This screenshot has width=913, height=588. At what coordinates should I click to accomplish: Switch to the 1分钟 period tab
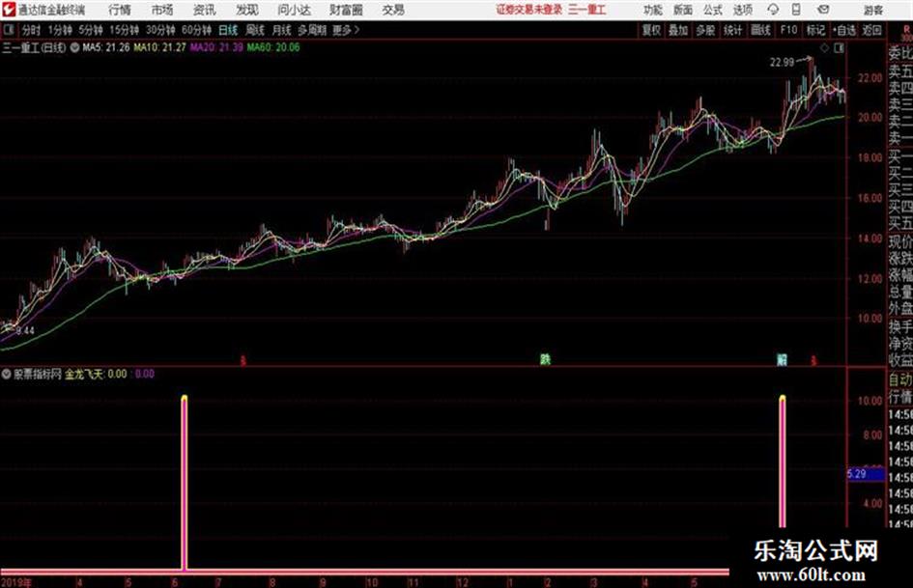(60, 30)
